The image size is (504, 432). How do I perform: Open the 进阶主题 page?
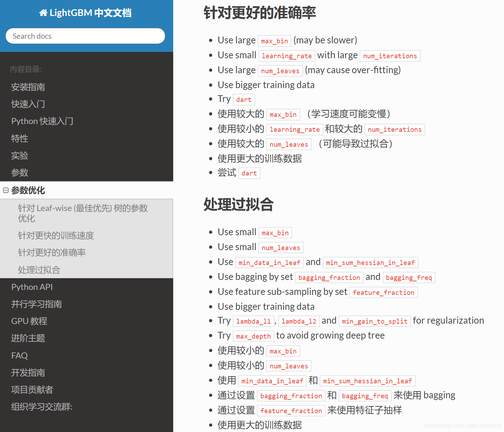click(x=28, y=338)
